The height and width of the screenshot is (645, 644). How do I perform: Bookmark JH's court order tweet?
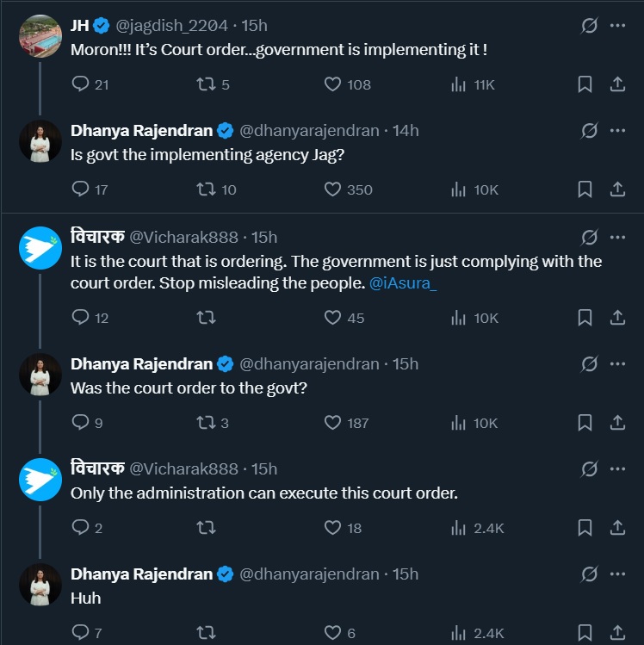point(585,84)
